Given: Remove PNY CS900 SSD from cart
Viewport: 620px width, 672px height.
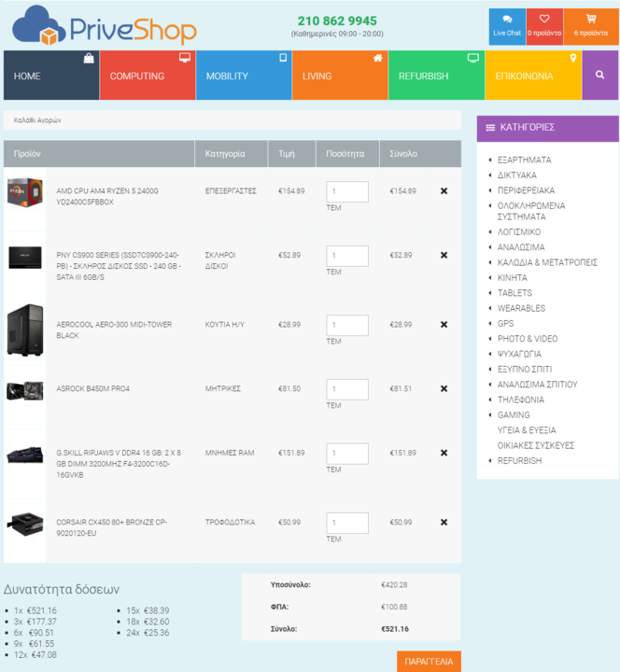Looking at the screenshot, I should click(x=444, y=256).
